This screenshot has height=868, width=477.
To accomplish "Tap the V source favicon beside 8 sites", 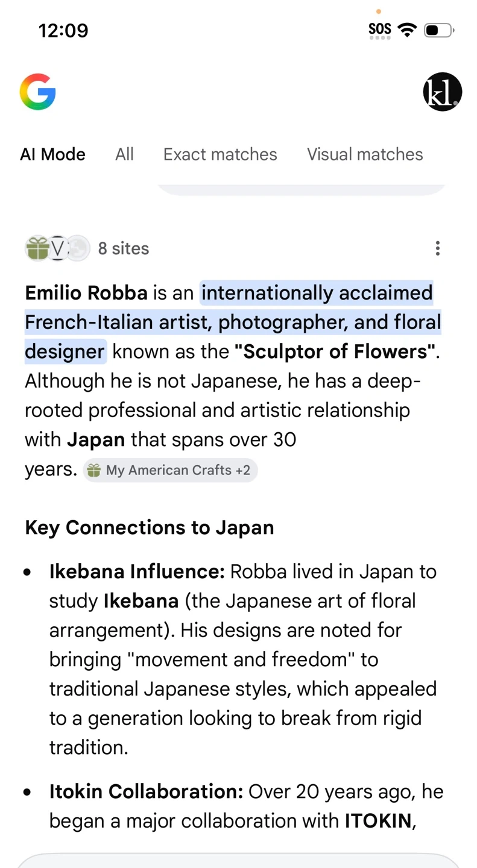I will click(58, 248).
